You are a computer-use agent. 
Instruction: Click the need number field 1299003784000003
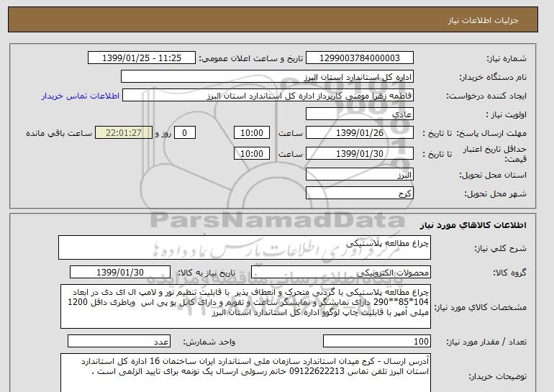point(359,58)
